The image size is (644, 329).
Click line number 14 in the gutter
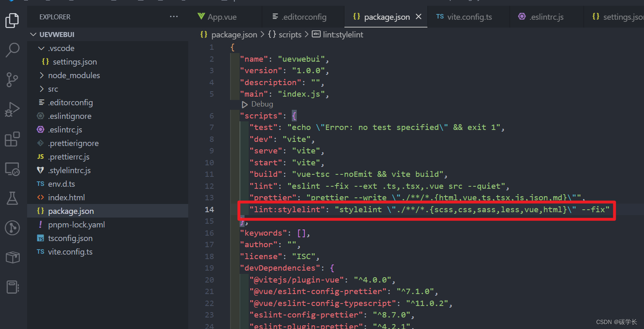coord(210,209)
